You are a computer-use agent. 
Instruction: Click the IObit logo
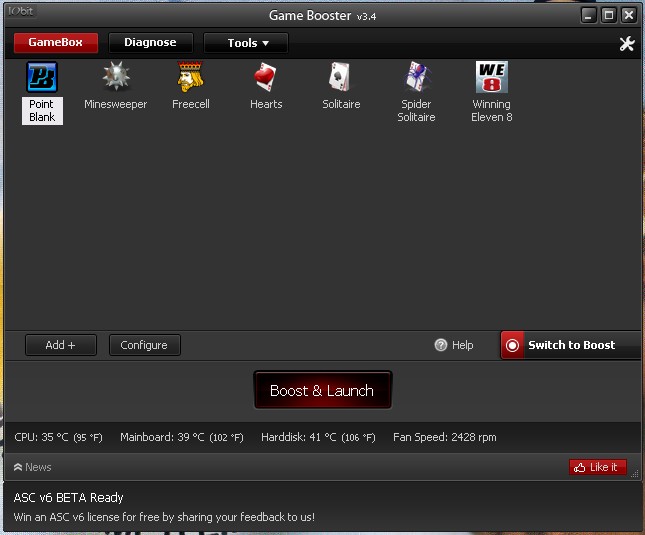click(x=21, y=11)
